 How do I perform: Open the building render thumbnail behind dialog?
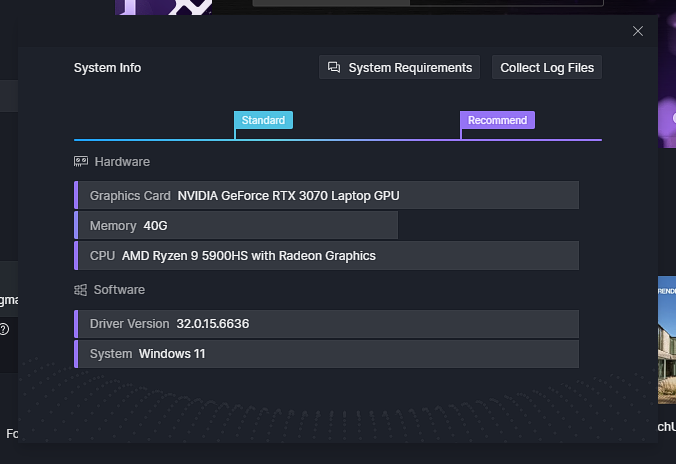coord(667,340)
